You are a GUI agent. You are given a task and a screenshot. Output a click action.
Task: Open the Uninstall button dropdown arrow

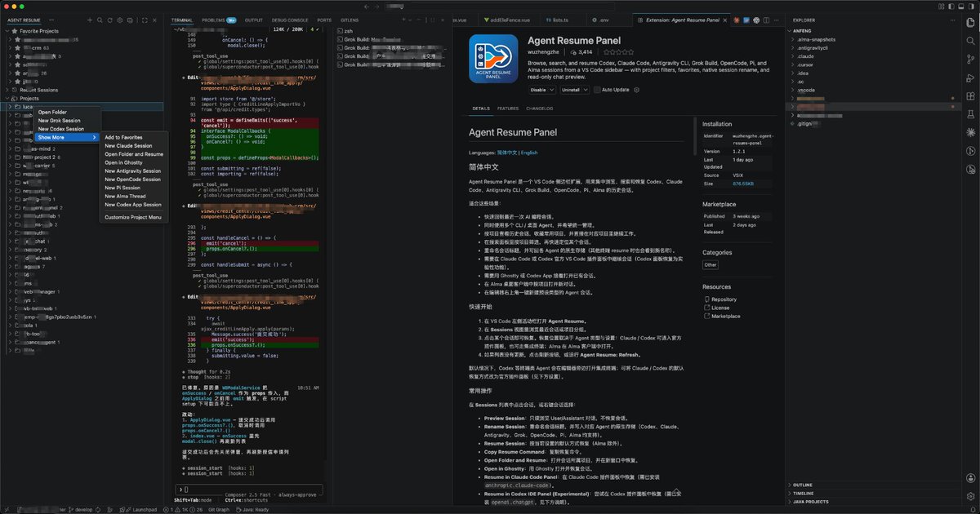[x=586, y=90]
